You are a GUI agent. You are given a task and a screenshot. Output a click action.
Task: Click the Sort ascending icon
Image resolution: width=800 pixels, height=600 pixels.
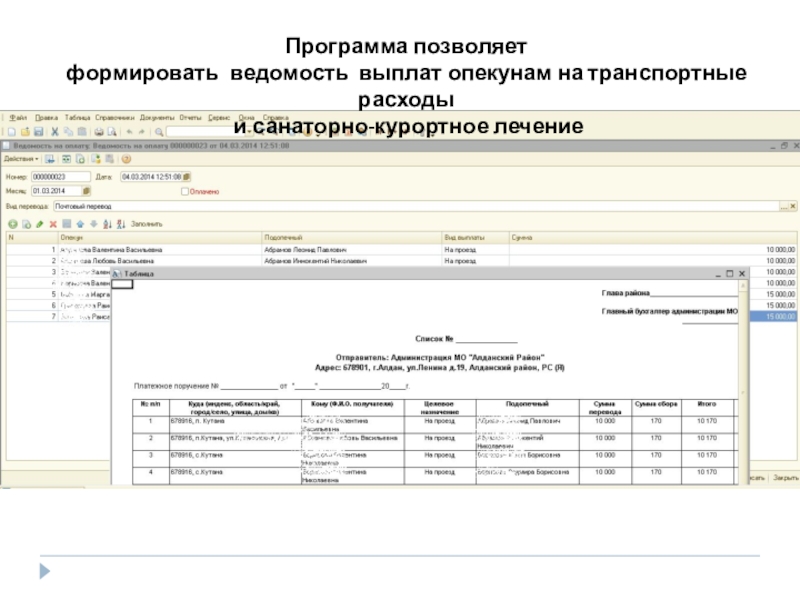point(107,224)
